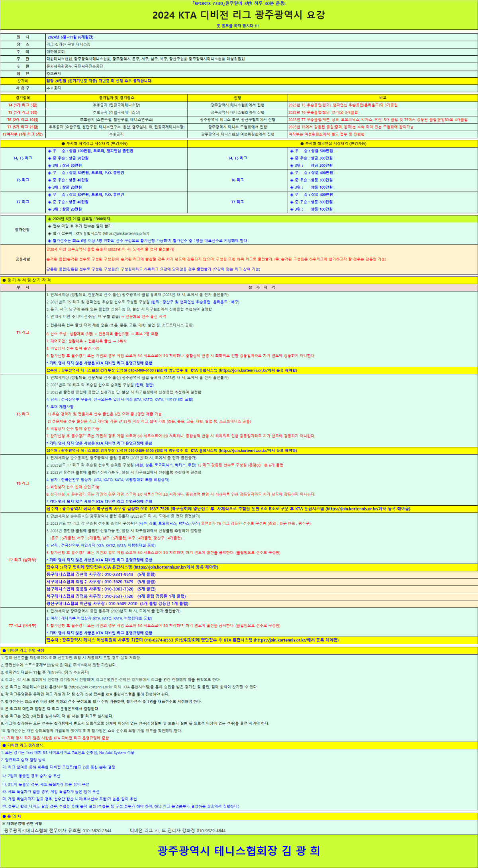Viewport: 478px width, 868px height.
Task: Click the title "2024 KTA 디비전 리그 광주광역시 요강"
Action: pyautogui.click(x=239, y=15)
